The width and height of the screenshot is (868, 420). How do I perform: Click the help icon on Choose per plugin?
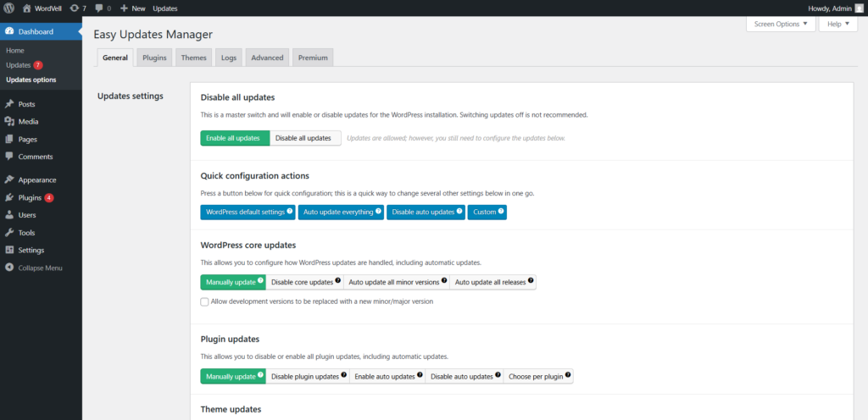tap(567, 374)
